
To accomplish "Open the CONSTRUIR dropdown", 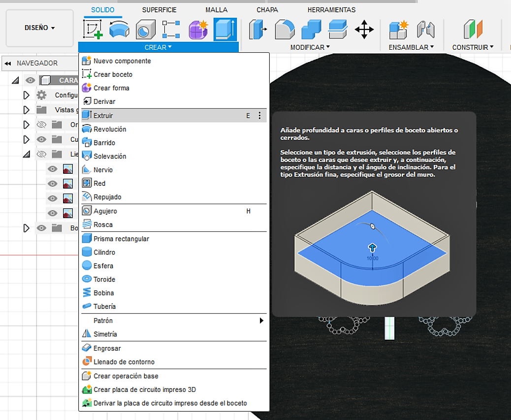I will 473,47.
